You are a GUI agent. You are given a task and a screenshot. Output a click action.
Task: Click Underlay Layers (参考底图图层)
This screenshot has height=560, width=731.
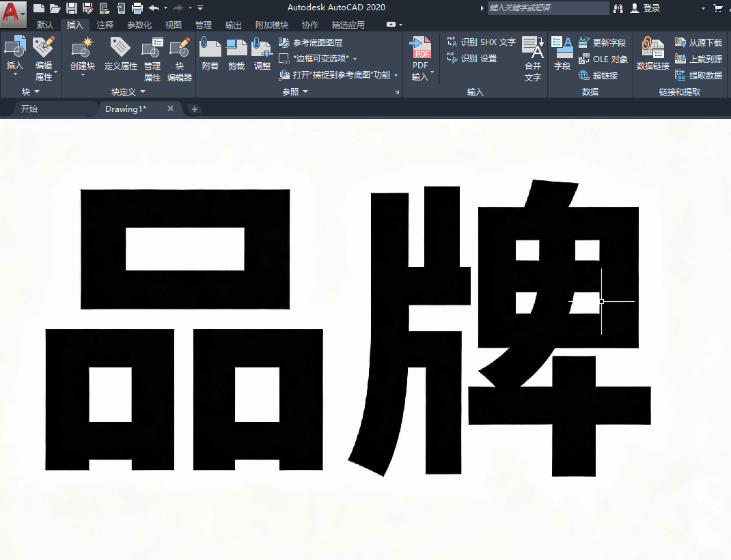[310, 42]
